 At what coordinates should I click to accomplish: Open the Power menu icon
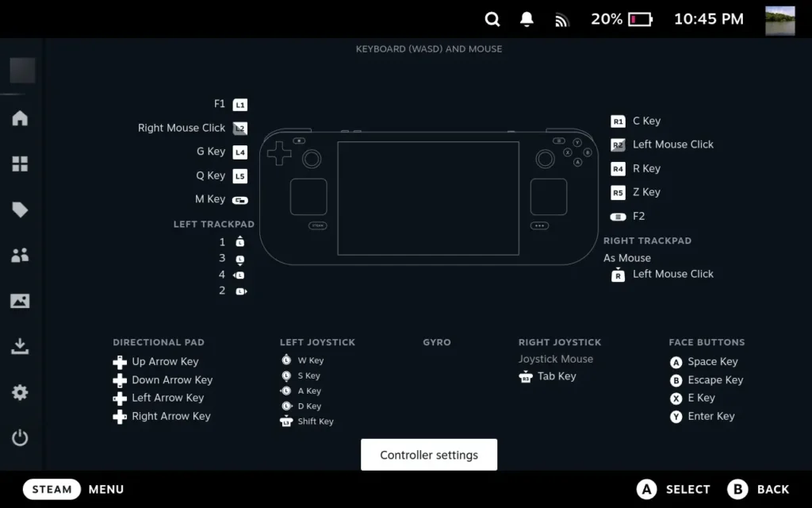tap(20, 437)
